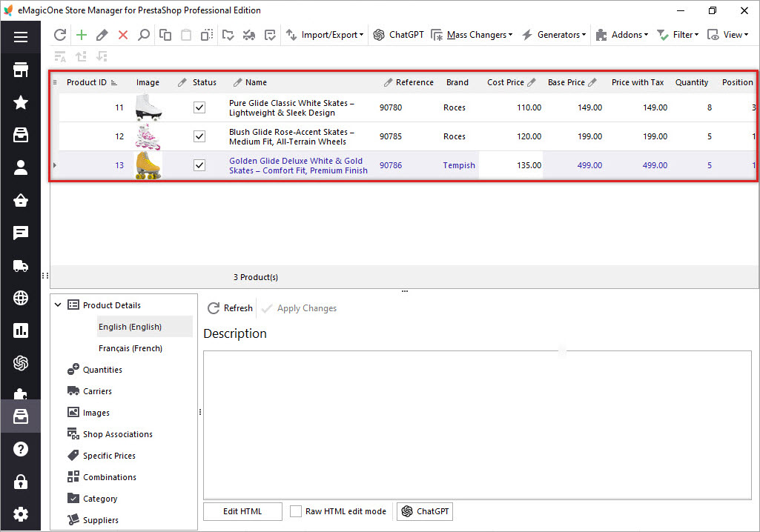The width and height of the screenshot is (760, 532).
Task: Click the ChatGPT button below description
Action: (x=425, y=511)
